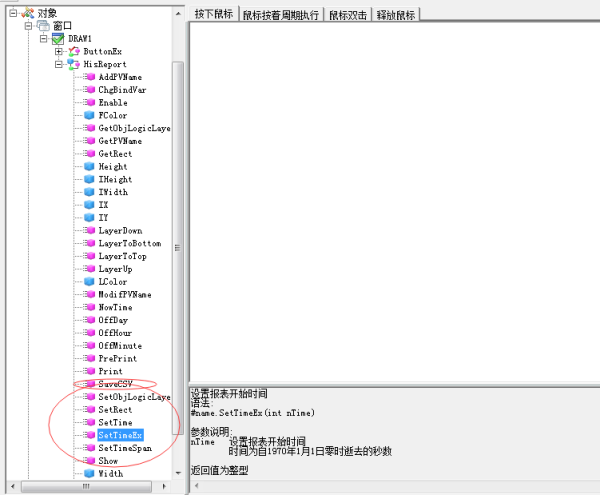Select the highlighted SetTimeEx method

[120, 435]
